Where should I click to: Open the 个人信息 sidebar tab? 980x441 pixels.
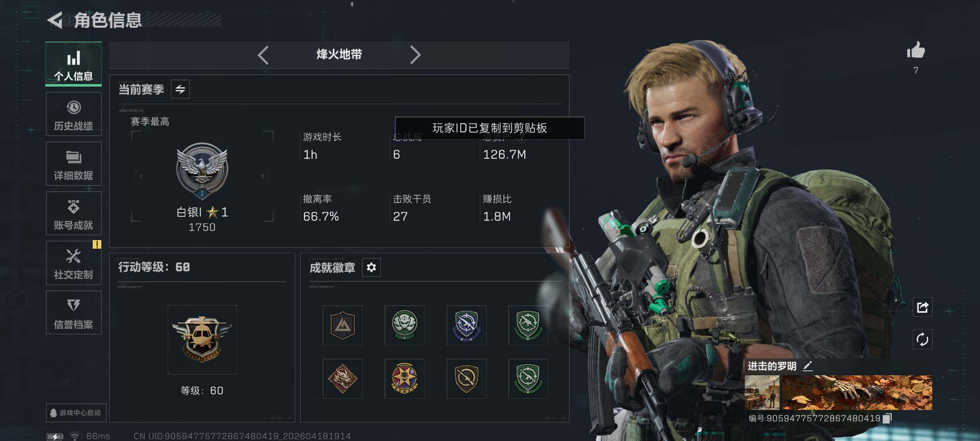click(73, 64)
